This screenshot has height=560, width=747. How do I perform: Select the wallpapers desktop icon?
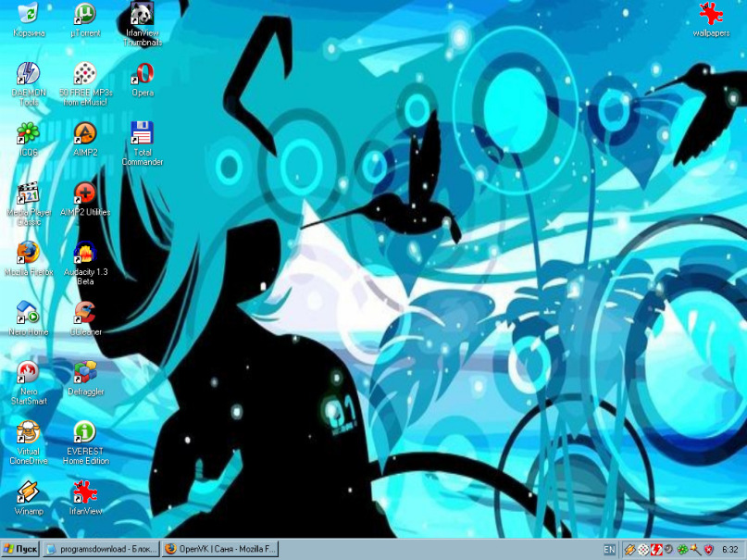(711, 19)
